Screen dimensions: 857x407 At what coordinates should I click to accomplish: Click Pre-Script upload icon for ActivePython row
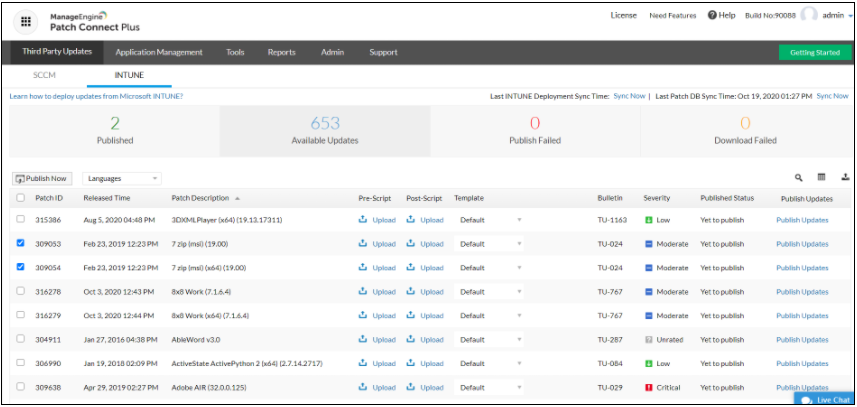click(x=362, y=363)
